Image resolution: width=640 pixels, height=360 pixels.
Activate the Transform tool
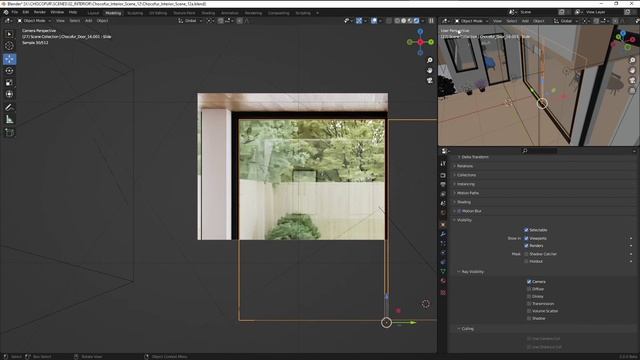tap(9, 94)
